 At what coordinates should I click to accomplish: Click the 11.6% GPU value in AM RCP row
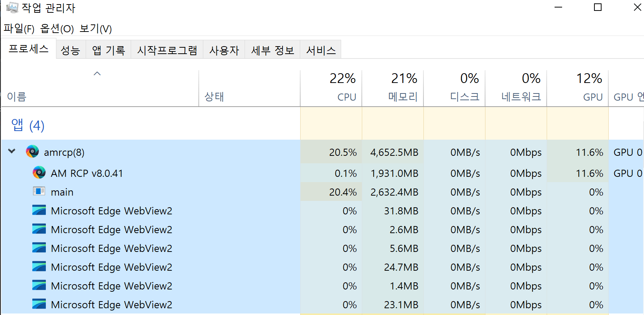[x=589, y=173]
